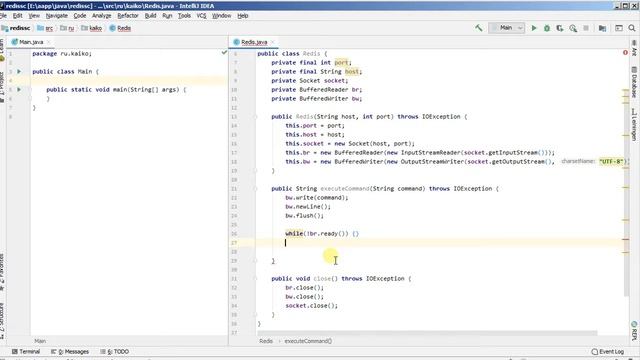This screenshot has width=640, height=360.
Task: Open the Favorites side tool window
Action: click(2, 271)
